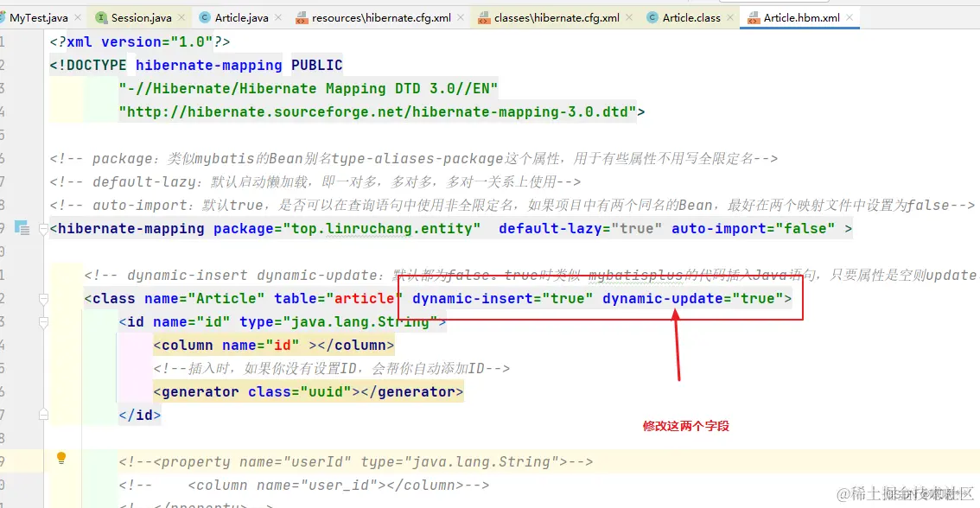Click the default-lazy comment line
Screen dimensions: 980x508
315,181
